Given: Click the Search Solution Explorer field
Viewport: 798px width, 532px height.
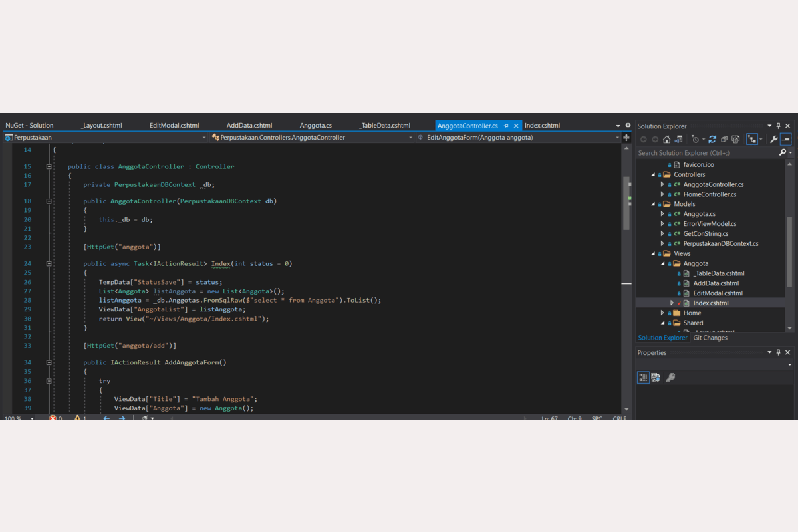Looking at the screenshot, I should pyautogui.click(x=705, y=153).
